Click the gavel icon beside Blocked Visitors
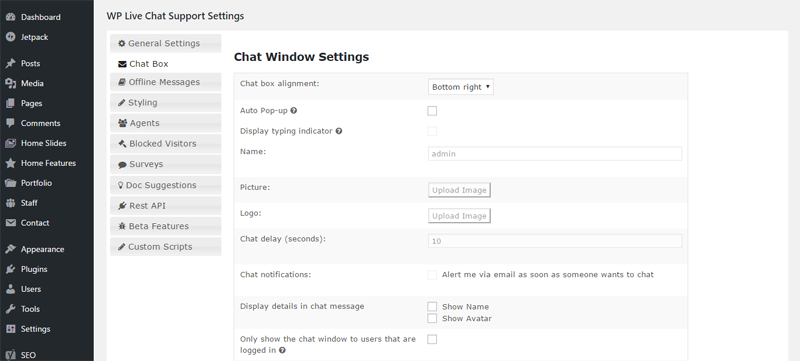This screenshot has width=800, height=361. (x=122, y=144)
